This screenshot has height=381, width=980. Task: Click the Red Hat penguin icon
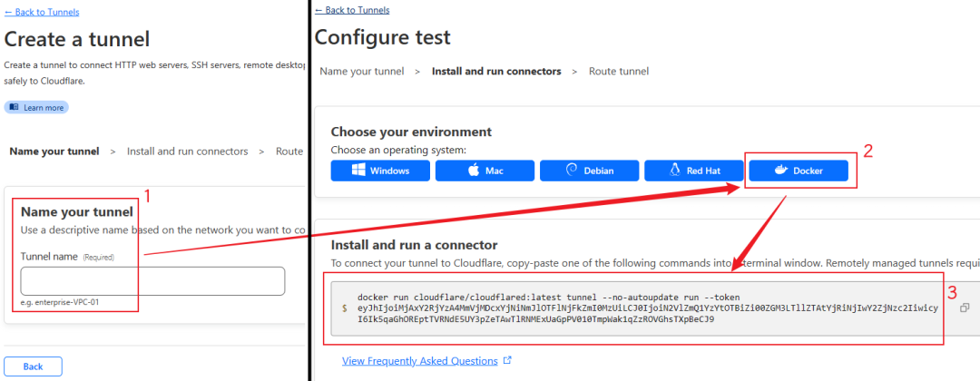click(673, 171)
